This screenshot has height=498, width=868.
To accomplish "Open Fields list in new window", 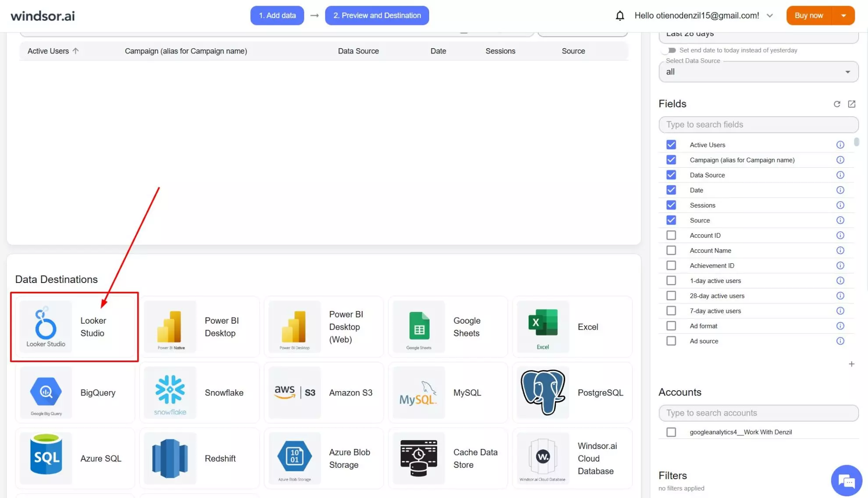I will 851,104.
